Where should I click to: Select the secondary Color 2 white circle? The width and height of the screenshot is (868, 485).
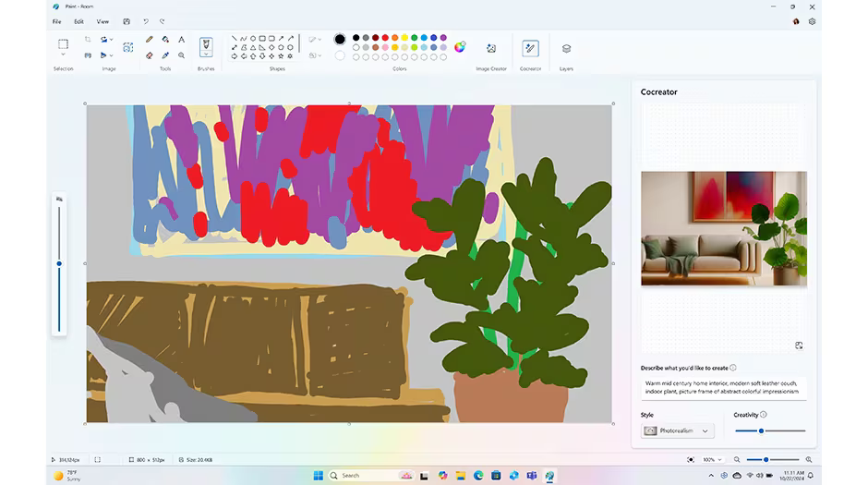pyautogui.click(x=340, y=55)
